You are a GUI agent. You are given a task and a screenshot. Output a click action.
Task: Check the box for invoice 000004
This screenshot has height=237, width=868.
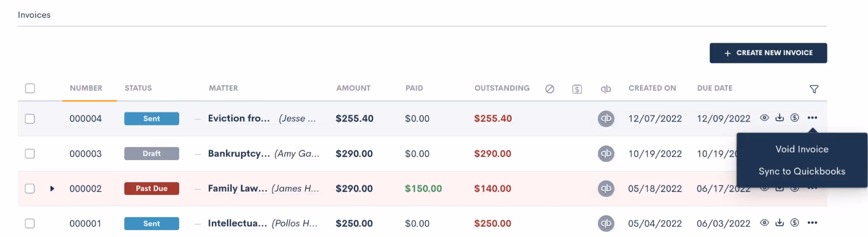click(x=30, y=118)
